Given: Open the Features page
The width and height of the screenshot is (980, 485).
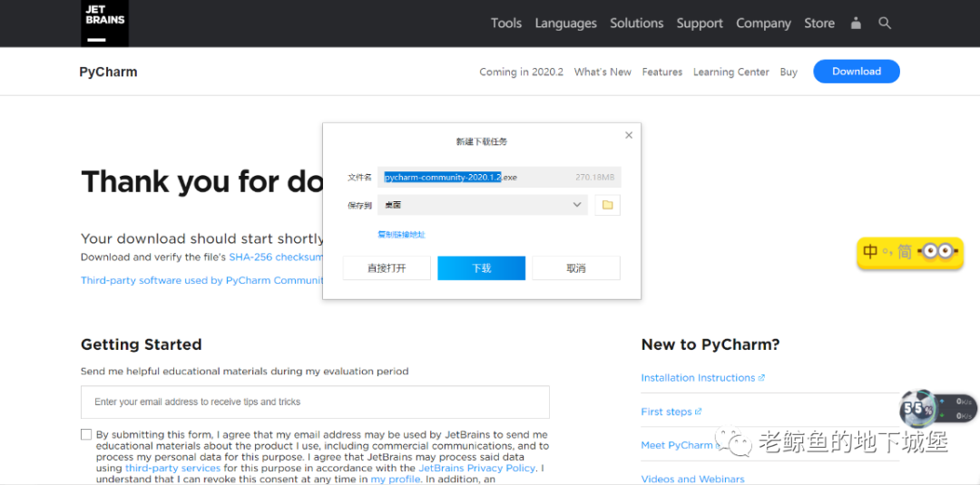Looking at the screenshot, I should point(661,72).
